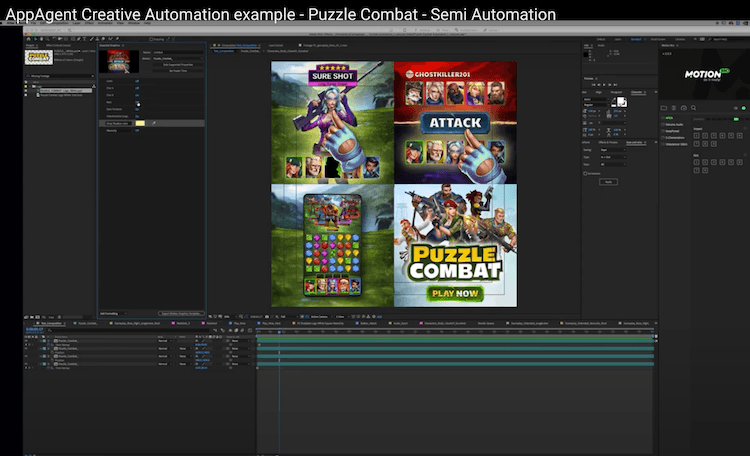The image size is (750, 456).
Task: Click the Search Help field
Action: (x=727, y=39)
